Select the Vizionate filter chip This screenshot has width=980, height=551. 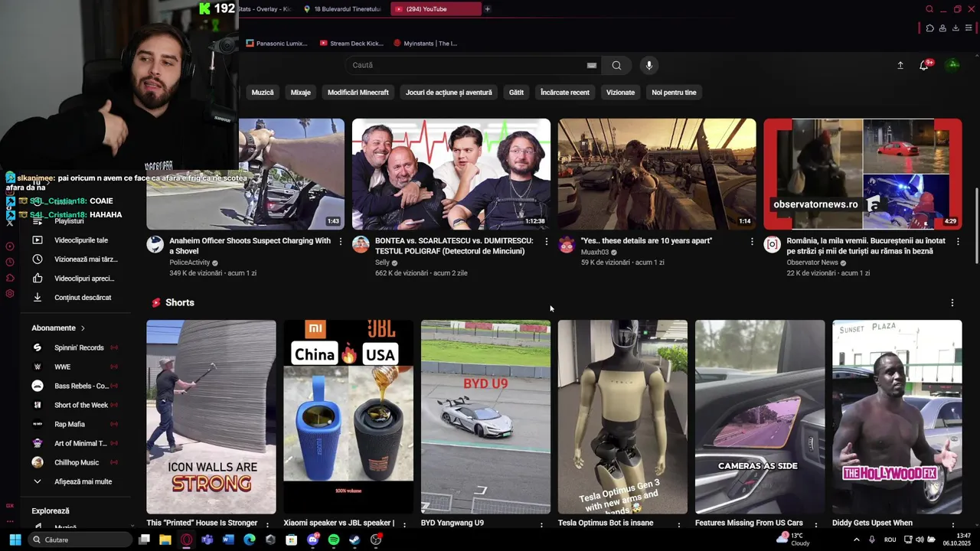620,93
